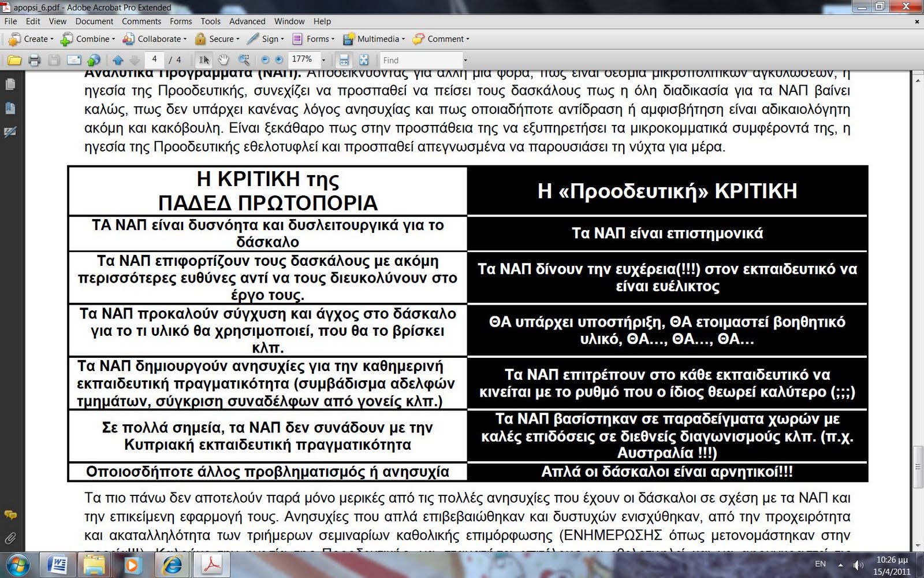
Task: Click the 177% zoom value field
Action: pyautogui.click(x=304, y=60)
